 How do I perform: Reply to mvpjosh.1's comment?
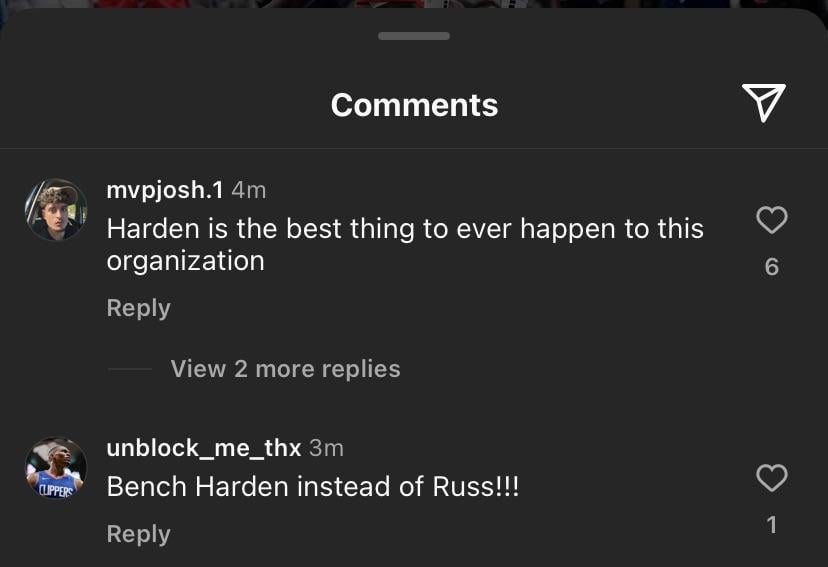(138, 308)
